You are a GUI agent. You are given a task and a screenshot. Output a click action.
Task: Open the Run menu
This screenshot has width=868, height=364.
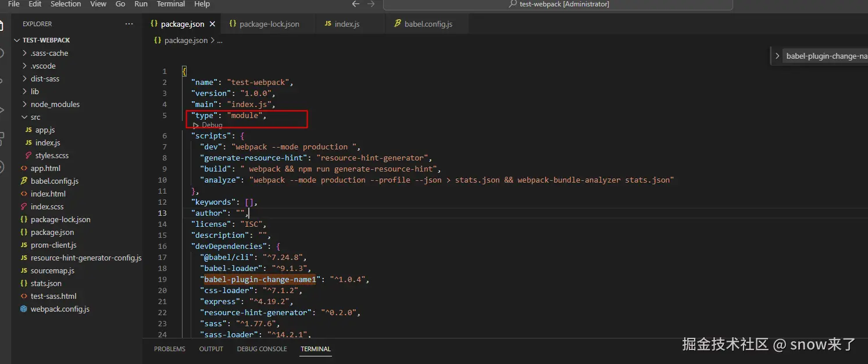click(141, 4)
